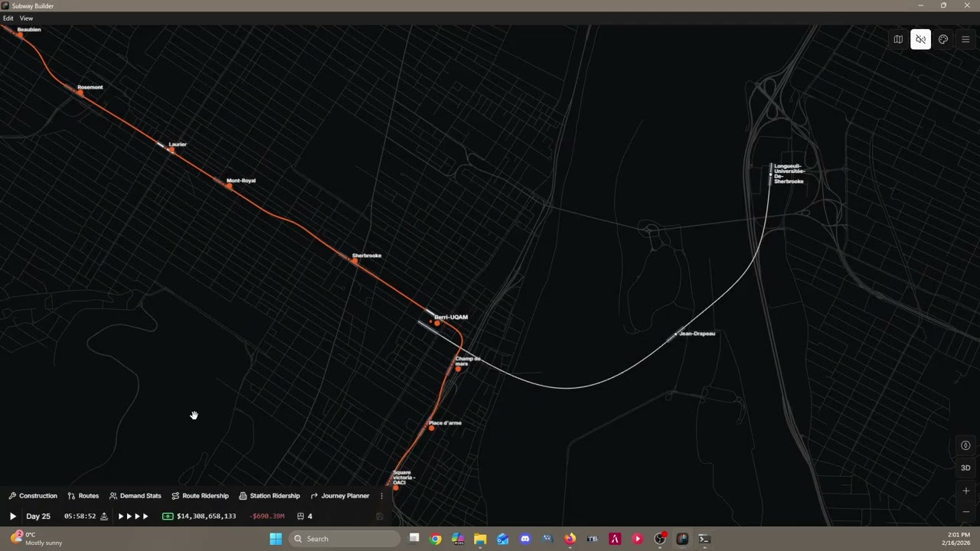Open the color palette theme icon
Viewport: 980px width, 551px height.
tap(943, 40)
